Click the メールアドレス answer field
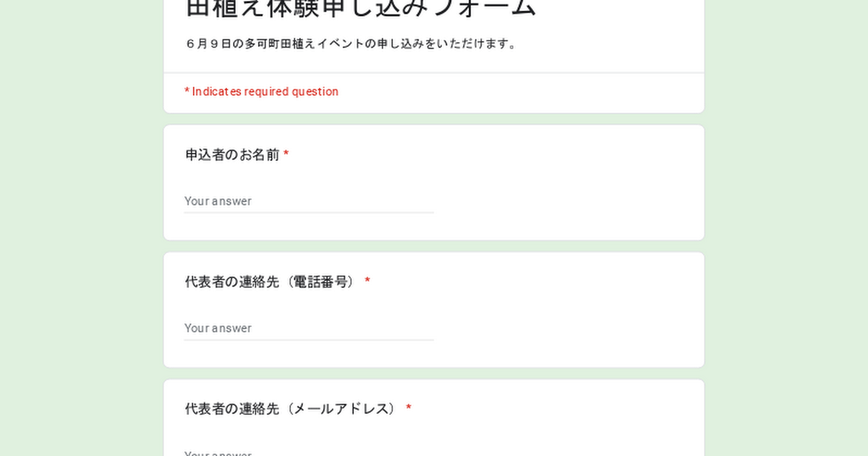Screen dimensions: 868x456 [x=309, y=452]
